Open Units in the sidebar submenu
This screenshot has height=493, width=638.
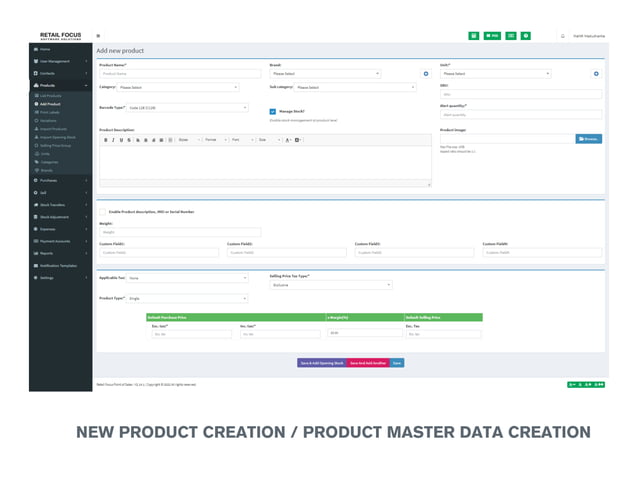point(45,154)
